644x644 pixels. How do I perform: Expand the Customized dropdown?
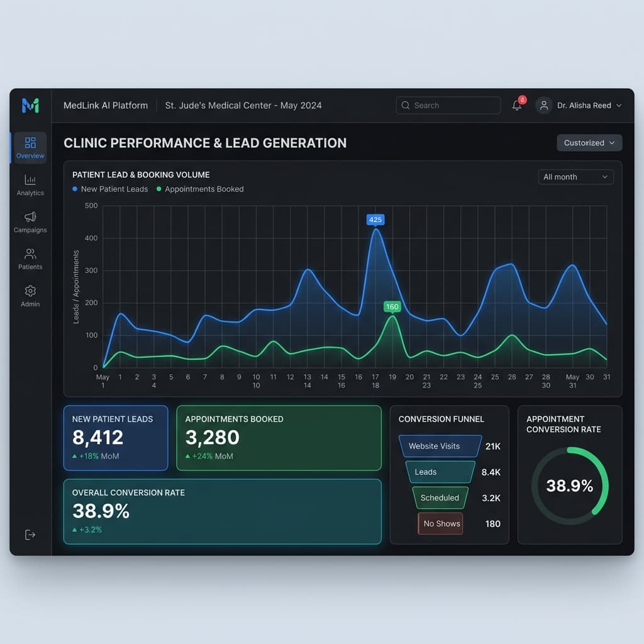589,143
